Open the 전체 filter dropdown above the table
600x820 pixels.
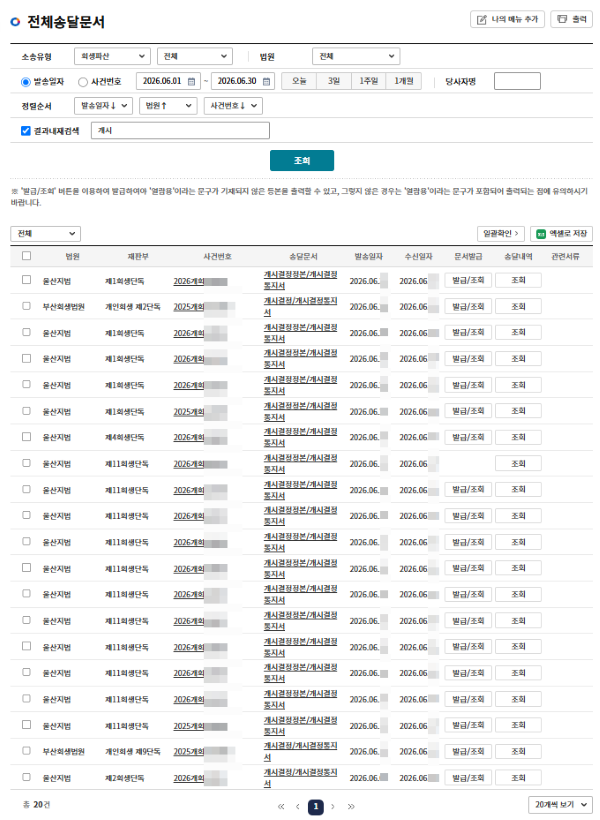pos(46,234)
